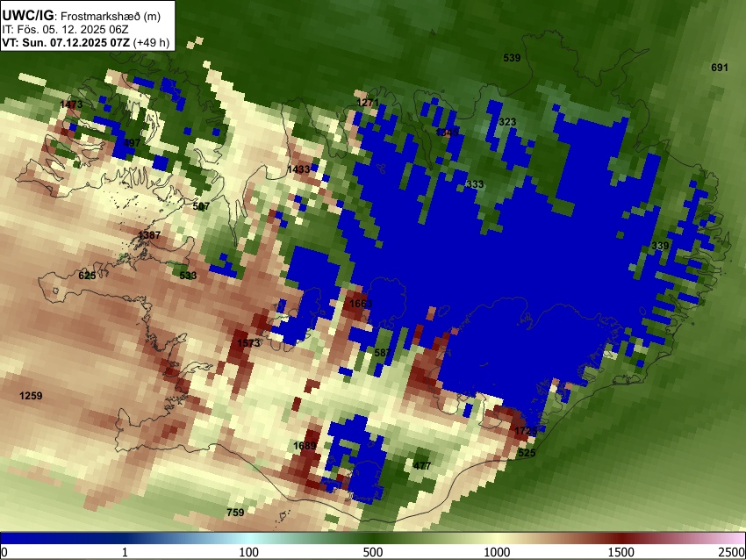Click the 507 value on the map
The height and width of the screenshot is (560, 746).
(201, 206)
